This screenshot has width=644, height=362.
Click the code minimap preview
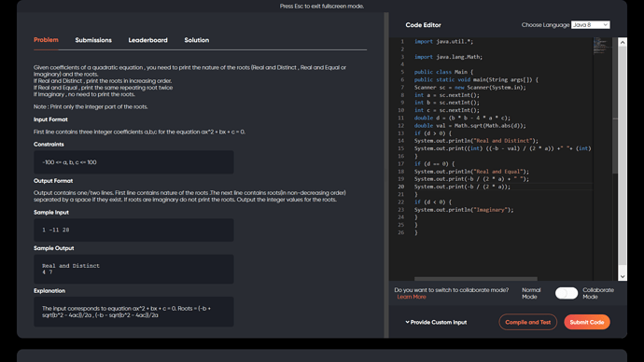(x=602, y=46)
